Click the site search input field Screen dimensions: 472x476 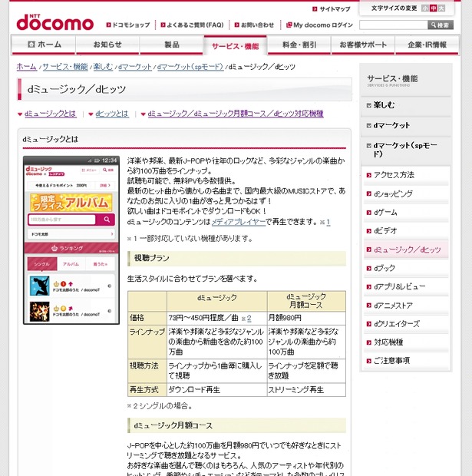pyautogui.click(x=394, y=25)
